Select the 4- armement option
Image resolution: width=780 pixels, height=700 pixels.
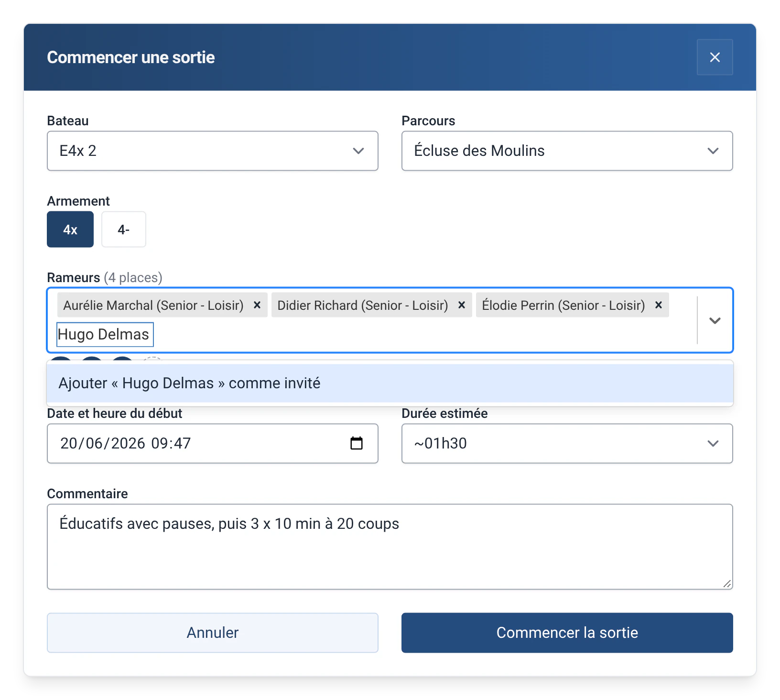tap(124, 230)
